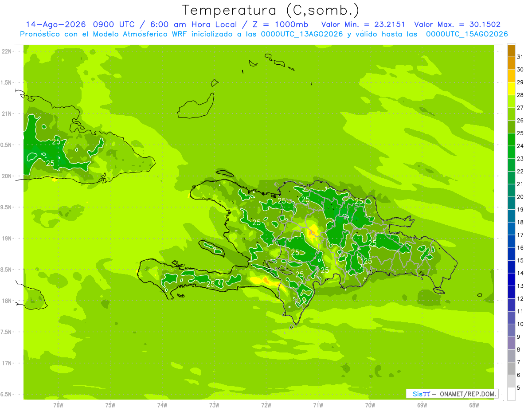Click the "17N" latitude label
The height and width of the screenshot is (411, 532).
tap(7, 363)
